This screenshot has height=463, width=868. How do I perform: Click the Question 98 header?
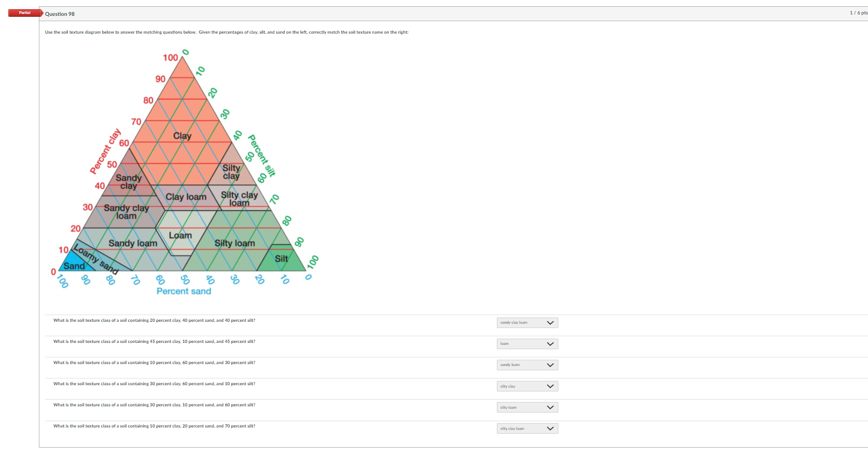coord(60,14)
